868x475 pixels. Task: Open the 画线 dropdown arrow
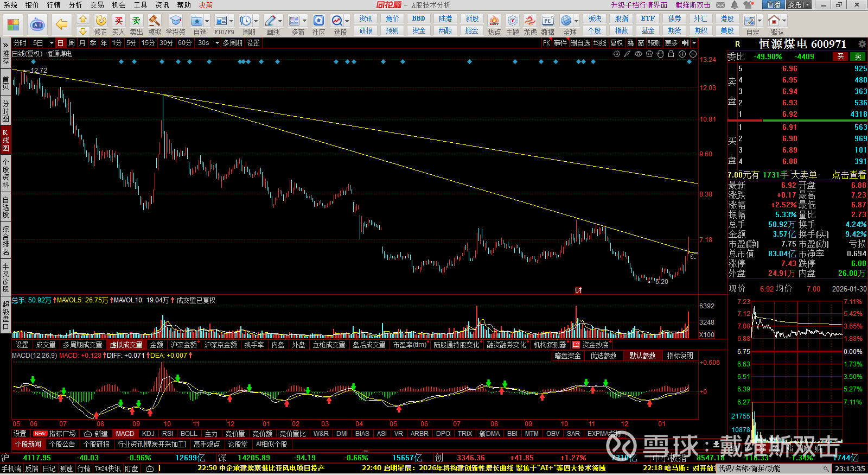coord(280,21)
